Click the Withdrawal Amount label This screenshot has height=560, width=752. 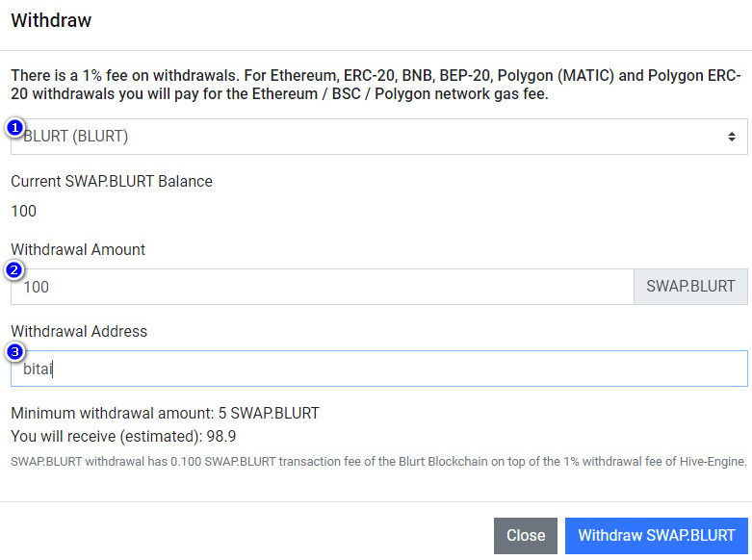pos(78,249)
